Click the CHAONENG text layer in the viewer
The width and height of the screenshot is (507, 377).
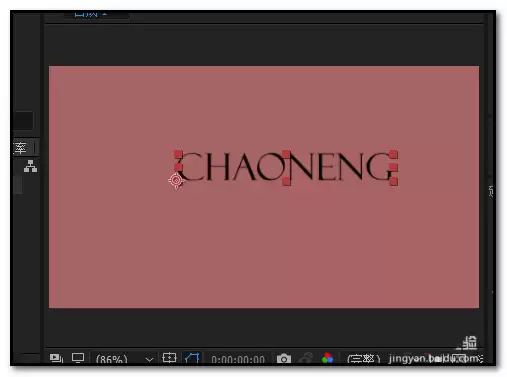[287, 166]
